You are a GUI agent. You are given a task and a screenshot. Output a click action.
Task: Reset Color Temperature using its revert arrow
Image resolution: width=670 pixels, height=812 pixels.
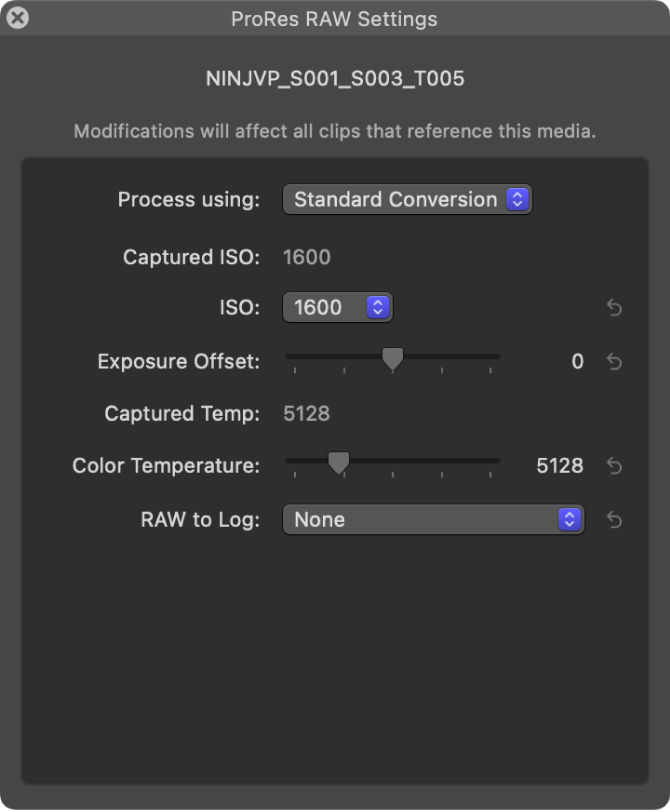click(615, 466)
